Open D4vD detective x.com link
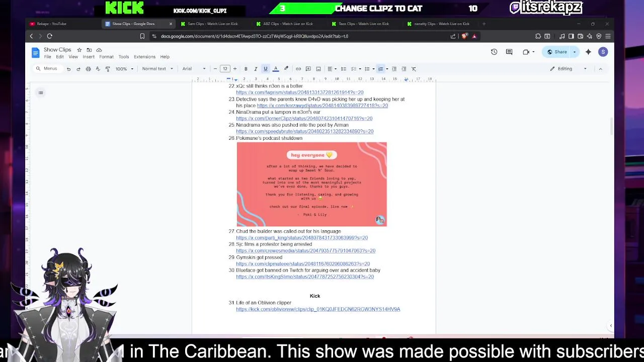 [x=323, y=106]
